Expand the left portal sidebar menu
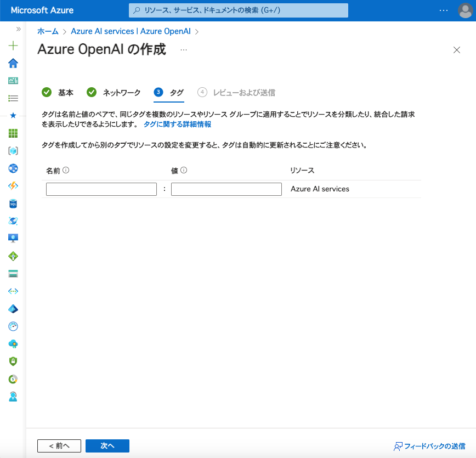 point(19,29)
